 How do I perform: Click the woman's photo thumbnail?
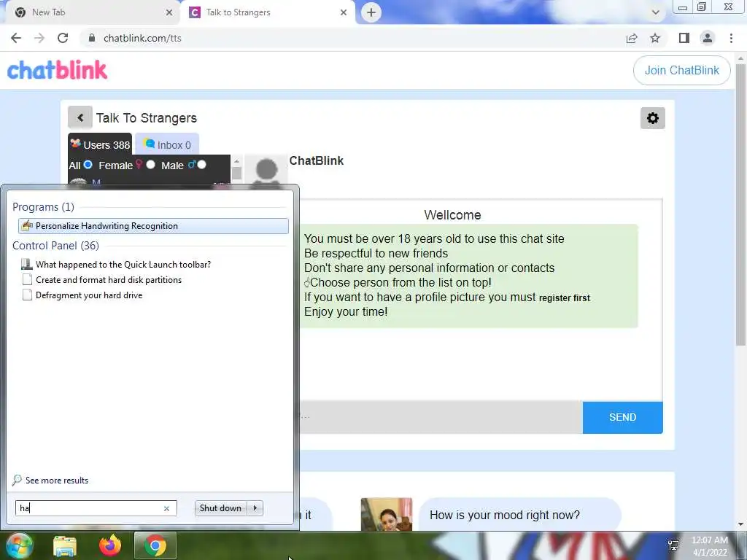(x=387, y=514)
